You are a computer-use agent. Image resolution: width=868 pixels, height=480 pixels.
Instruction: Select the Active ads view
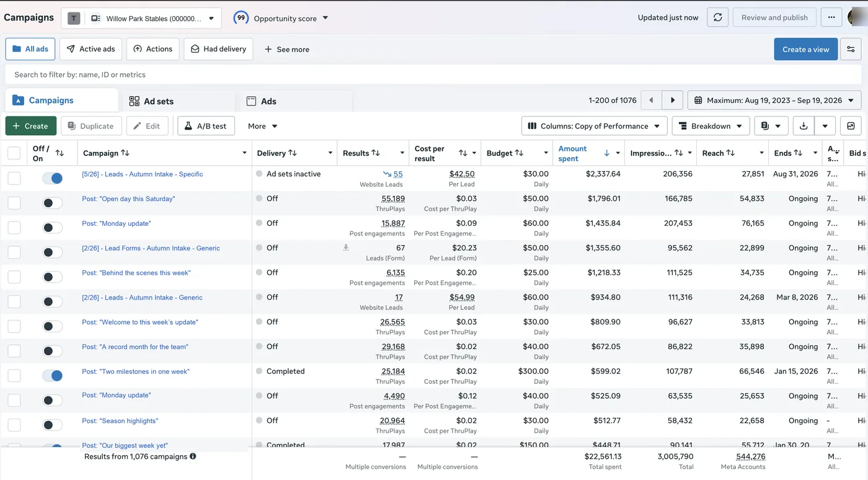click(91, 49)
